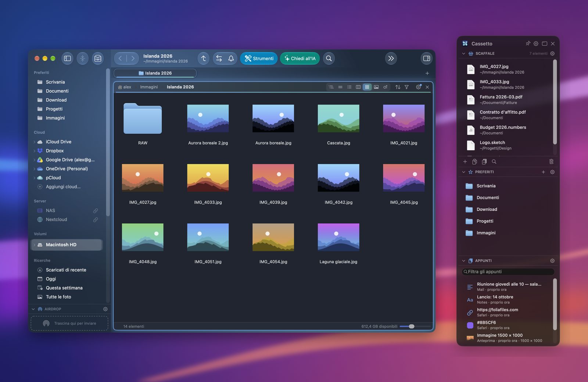Click the move-files icon in Scaffale
This screenshot has width=588, height=382.
[x=484, y=162]
